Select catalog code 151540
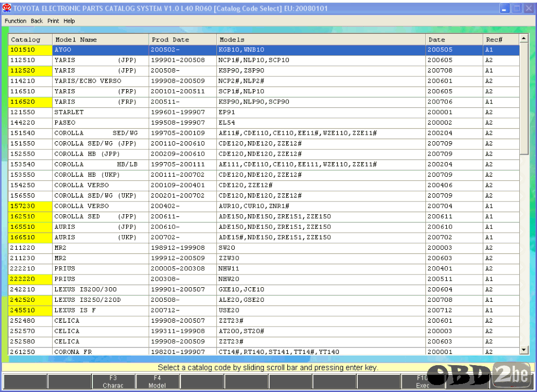Screen dimensions: 537x392 31,133
